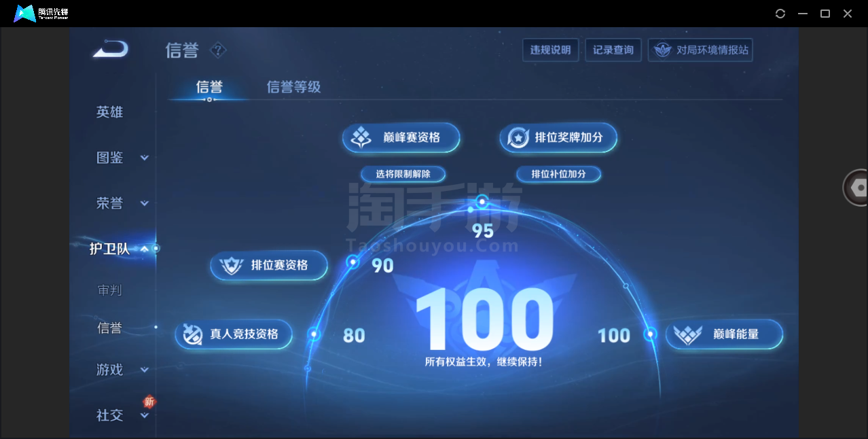Click the small 100 label near 巅峰能量
Screen dimensions: 868x439
click(614, 336)
